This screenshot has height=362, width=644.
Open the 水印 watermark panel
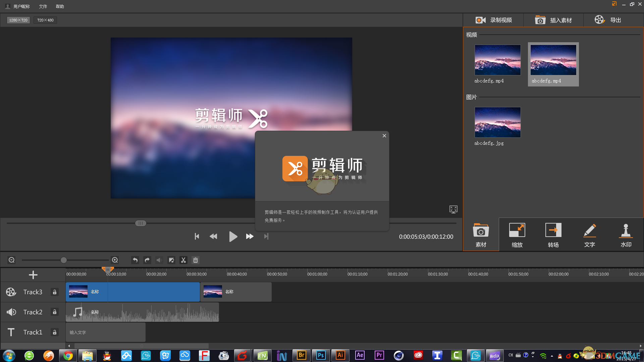(x=626, y=234)
